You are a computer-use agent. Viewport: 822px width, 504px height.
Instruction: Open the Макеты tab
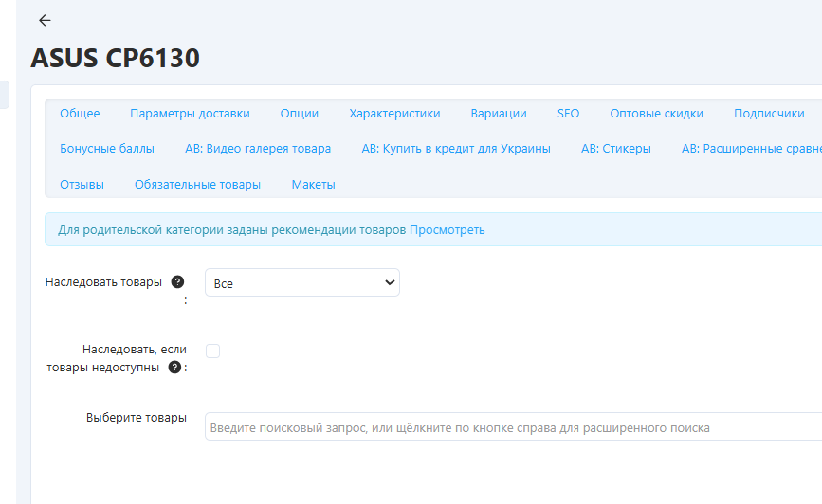[x=314, y=185]
